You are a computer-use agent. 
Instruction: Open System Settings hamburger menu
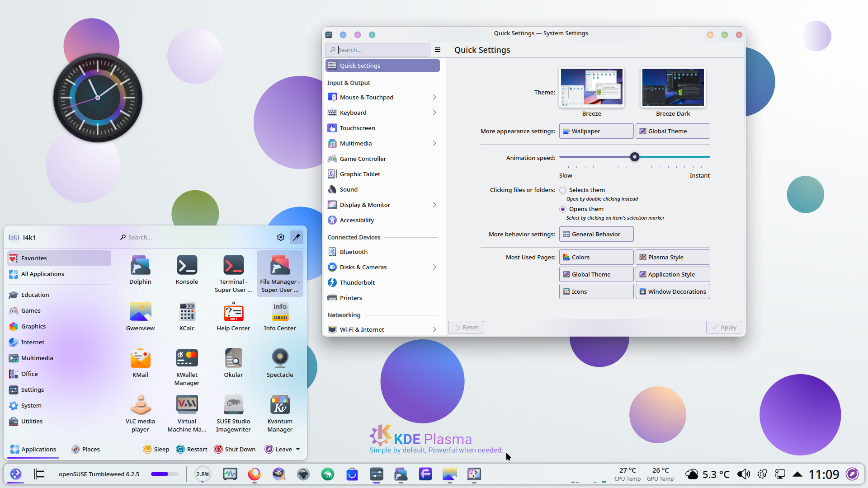pos(438,50)
